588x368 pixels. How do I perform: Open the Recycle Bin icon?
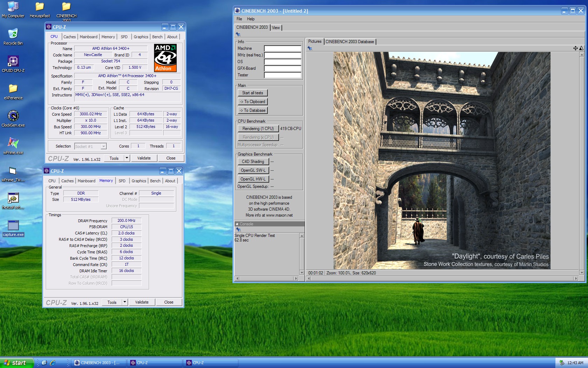click(13, 37)
